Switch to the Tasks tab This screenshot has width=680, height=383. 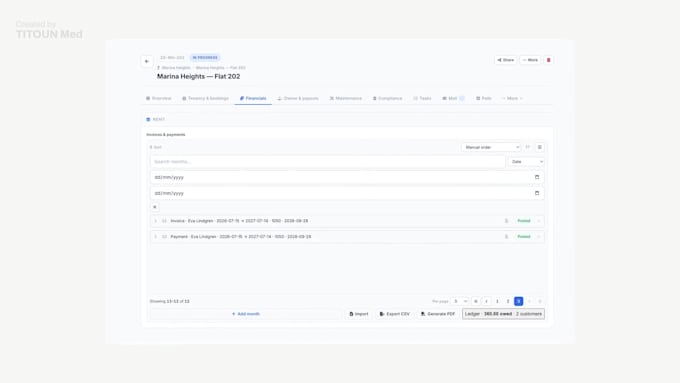(x=422, y=98)
